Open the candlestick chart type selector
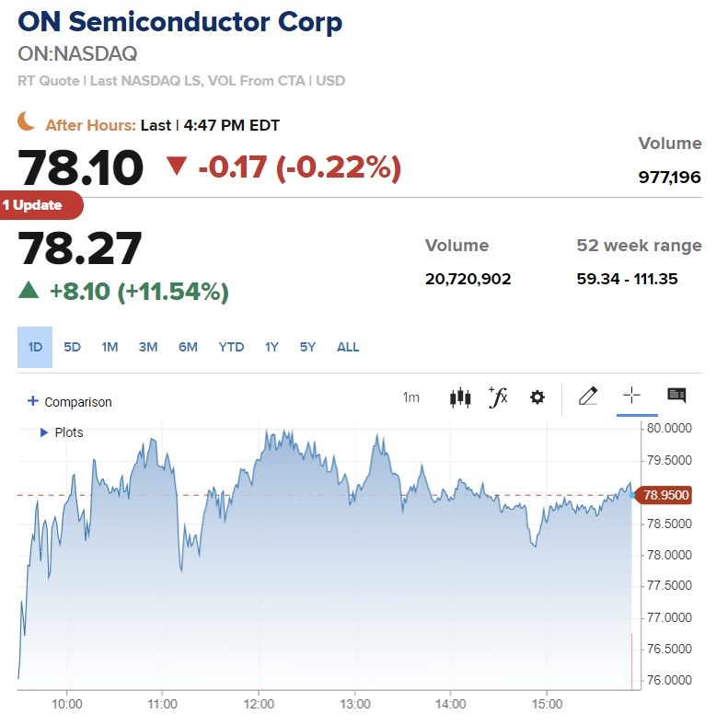This screenshot has width=728, height=725. pyautogui.click(x=460, y=397)
